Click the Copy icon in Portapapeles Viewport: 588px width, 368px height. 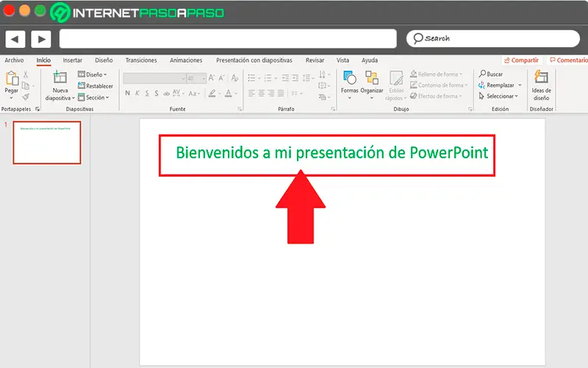point(26,85)
